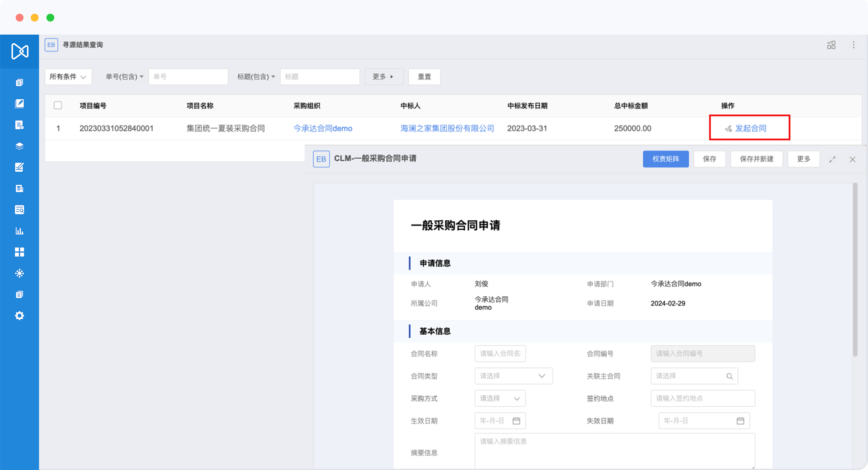Expand the 更多 filter options menu
The image size is (868, 470).
click(383, 77)
